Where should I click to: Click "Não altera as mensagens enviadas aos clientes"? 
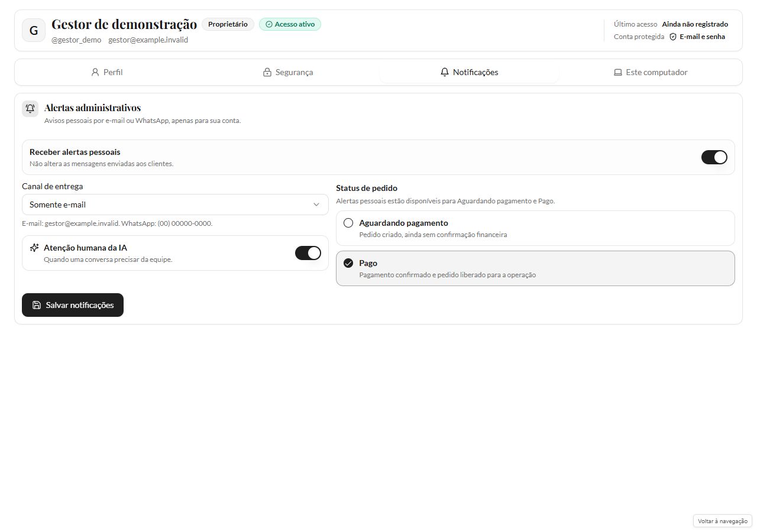(x=101, y=164)
